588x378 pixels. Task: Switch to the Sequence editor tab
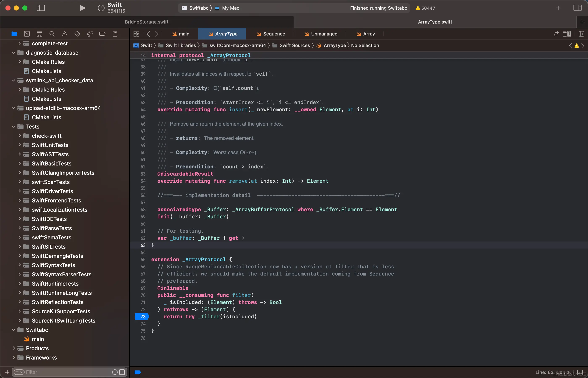pos(270,34)
